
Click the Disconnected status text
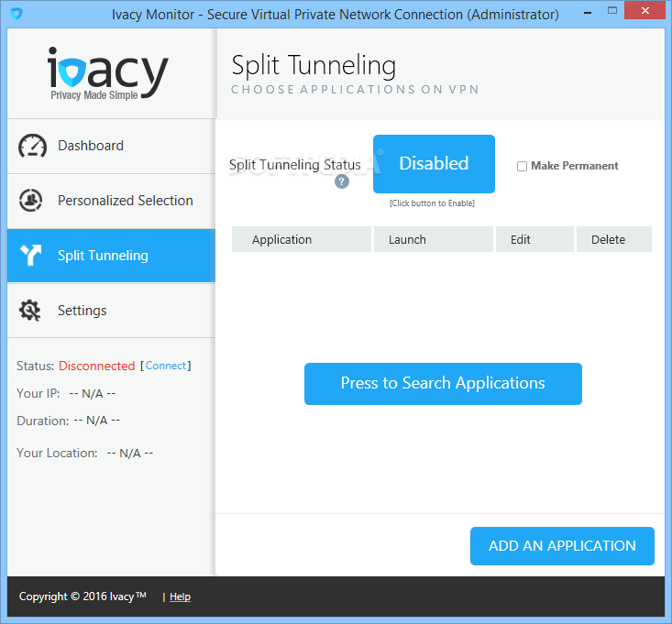pos(97,366)
